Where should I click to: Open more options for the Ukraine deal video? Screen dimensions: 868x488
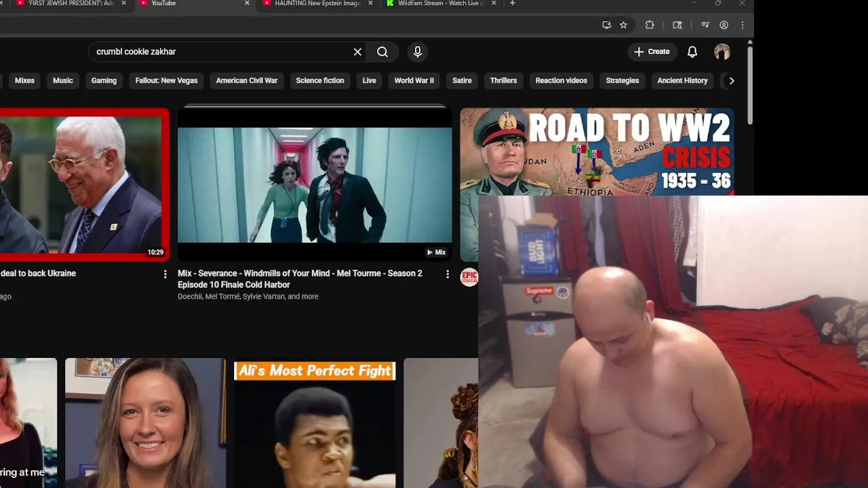(x=165, y=274)
